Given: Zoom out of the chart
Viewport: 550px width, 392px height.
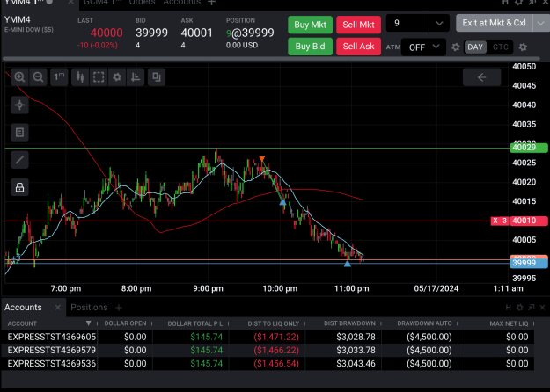Looking at the screenshot, I should [x=38, y=77].
